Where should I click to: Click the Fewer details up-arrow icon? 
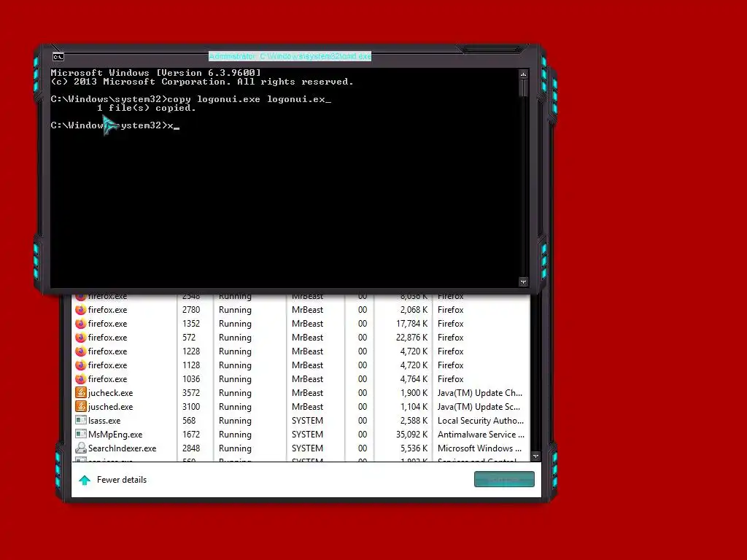[x=85, y=480]
